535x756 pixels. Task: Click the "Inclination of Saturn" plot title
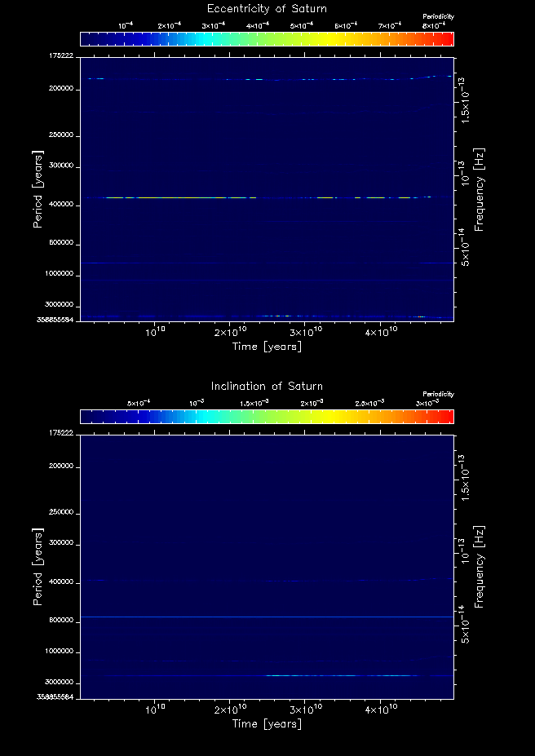(x=267, y=386)
